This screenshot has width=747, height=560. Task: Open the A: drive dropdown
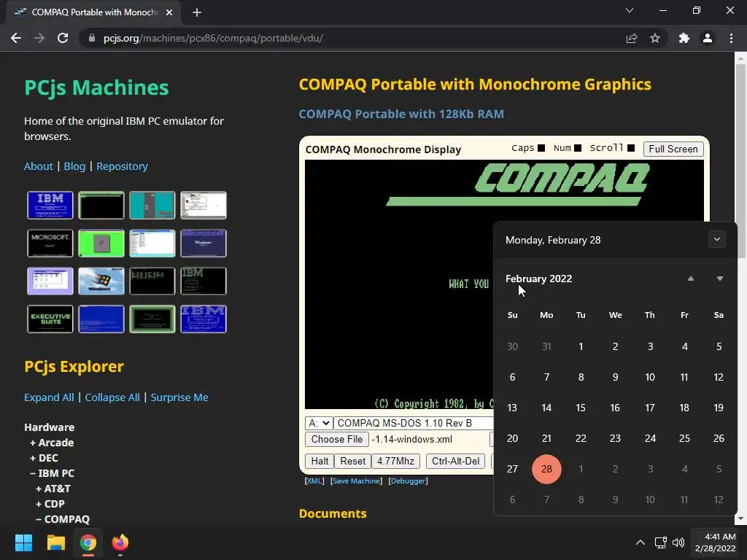click(319, 423)
